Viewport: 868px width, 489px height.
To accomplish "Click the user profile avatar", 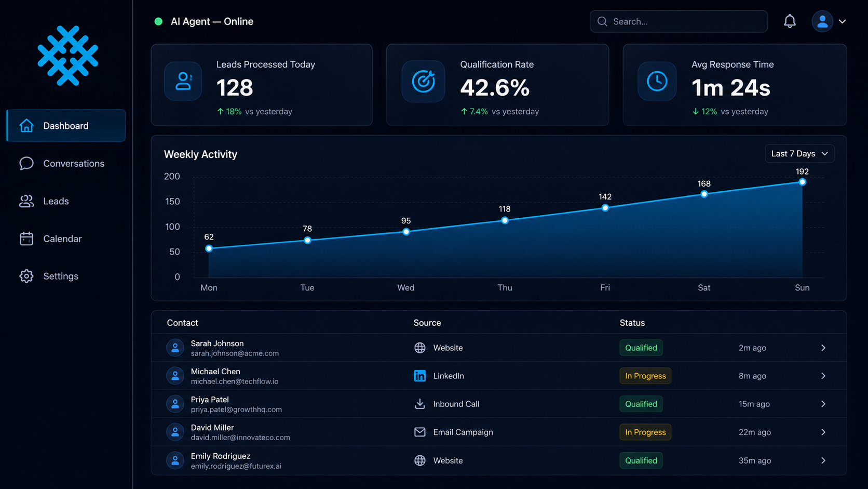I will click(822, 21).
